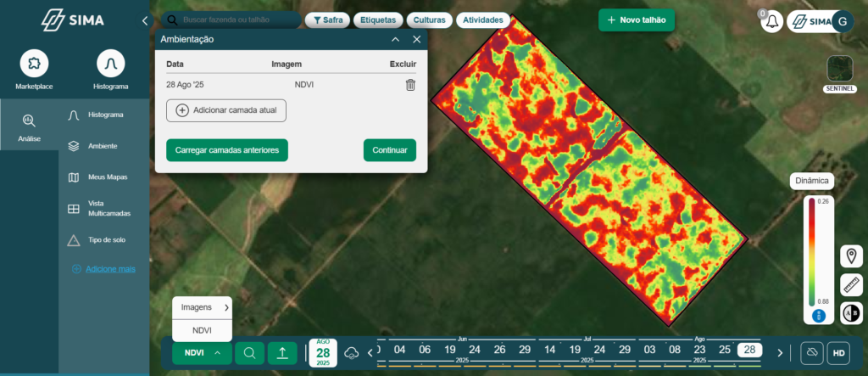Delete the 28 Ago '25 NDVI layer
The image size is (868, 376).
click(410, 85)
